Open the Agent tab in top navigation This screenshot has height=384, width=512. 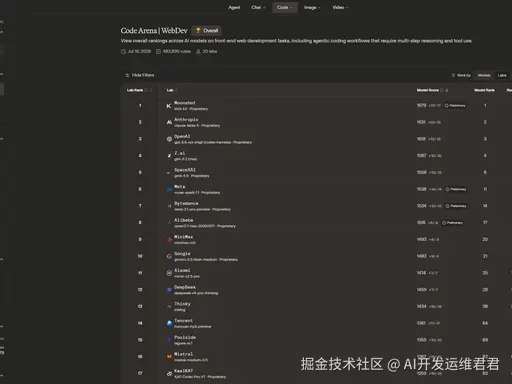234,7
